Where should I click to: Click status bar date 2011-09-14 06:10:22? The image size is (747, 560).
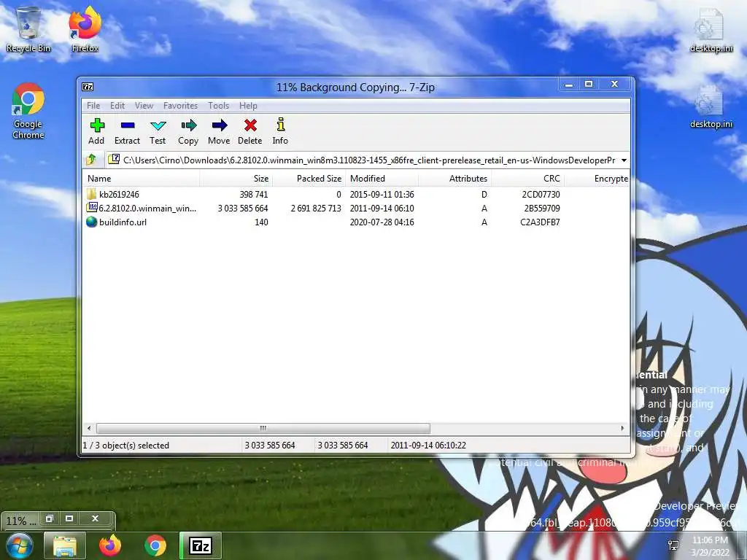(x=428, y=446)
